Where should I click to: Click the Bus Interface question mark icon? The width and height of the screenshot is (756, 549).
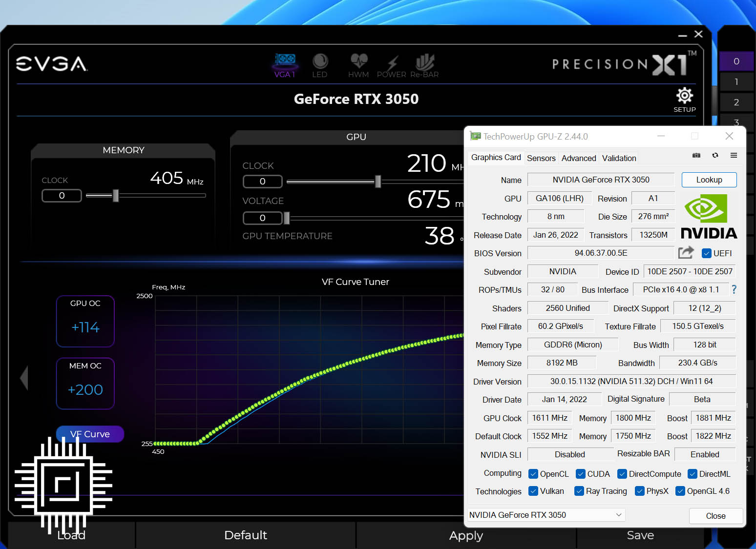[734, 289]
